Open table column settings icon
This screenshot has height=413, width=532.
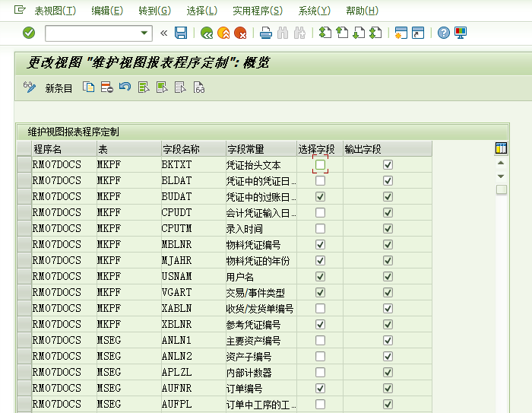501,148
